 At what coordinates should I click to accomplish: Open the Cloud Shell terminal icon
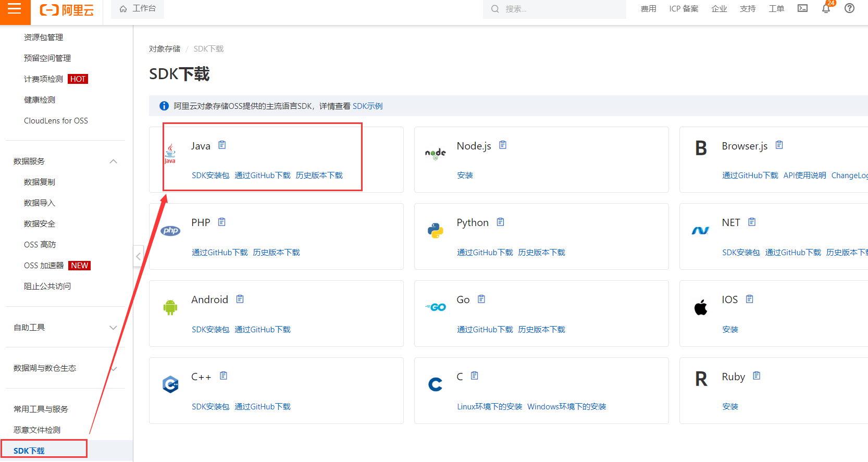tap(802, 8)
